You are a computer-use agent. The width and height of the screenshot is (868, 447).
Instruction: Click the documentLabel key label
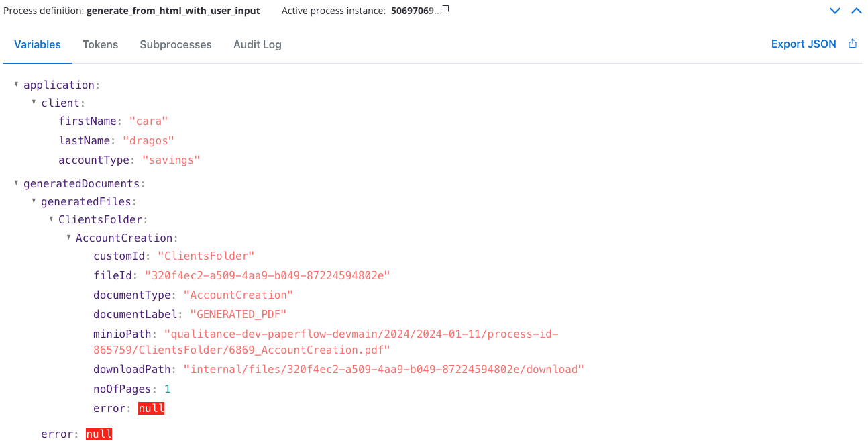point(135,315)
